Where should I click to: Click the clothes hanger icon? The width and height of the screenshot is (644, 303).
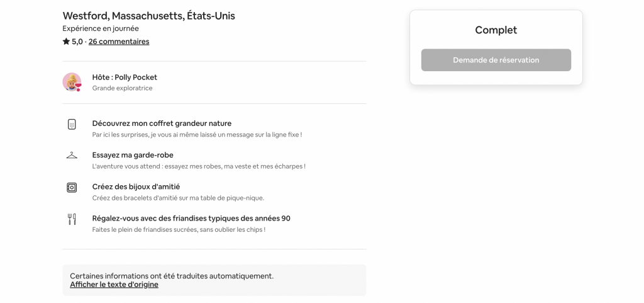click(72, 156)
